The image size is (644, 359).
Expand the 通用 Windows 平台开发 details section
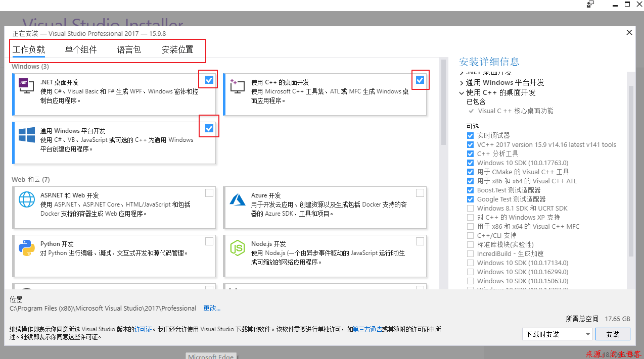click(462, 83)
